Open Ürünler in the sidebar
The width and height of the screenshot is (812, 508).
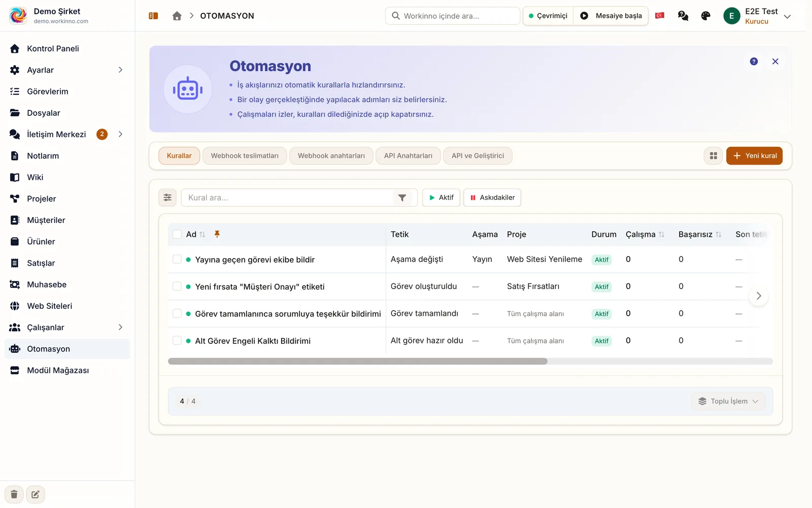[x=67, y=242]
